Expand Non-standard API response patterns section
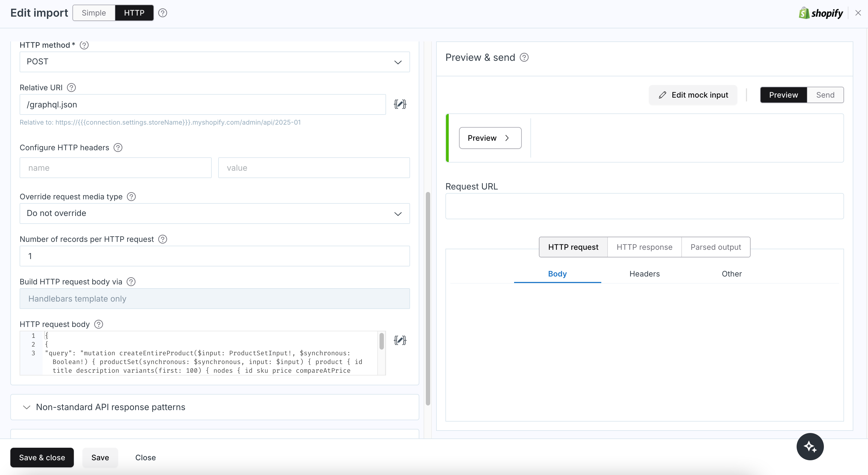 [215, 407]
